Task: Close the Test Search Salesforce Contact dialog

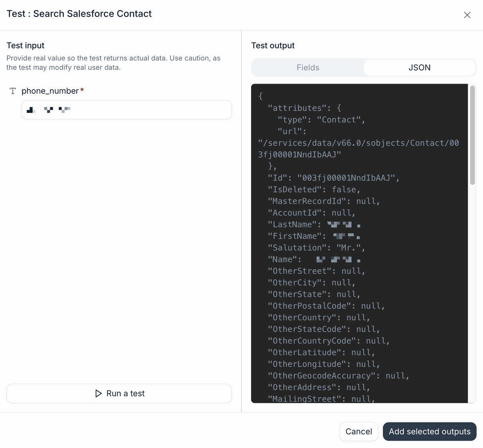Action: tap(467, 15)
